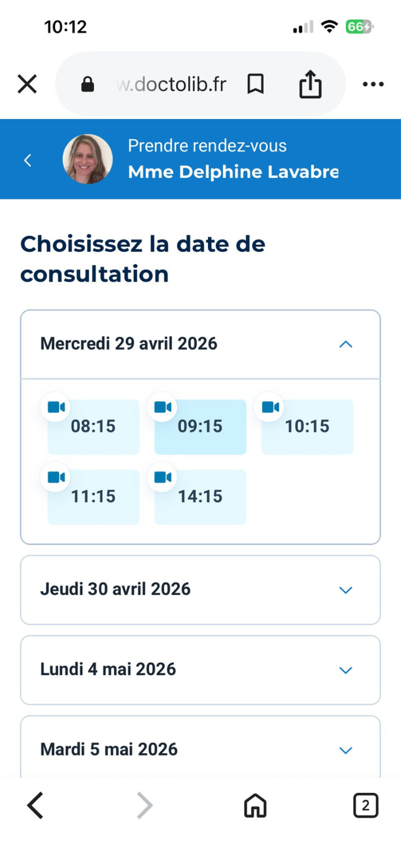Open the tabs counter showing 2
Viewport: 401px width, 868px height.
[366, 805]
